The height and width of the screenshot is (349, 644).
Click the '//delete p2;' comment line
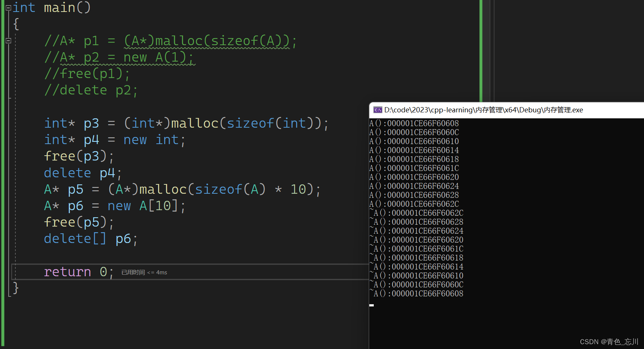[91, 90]
